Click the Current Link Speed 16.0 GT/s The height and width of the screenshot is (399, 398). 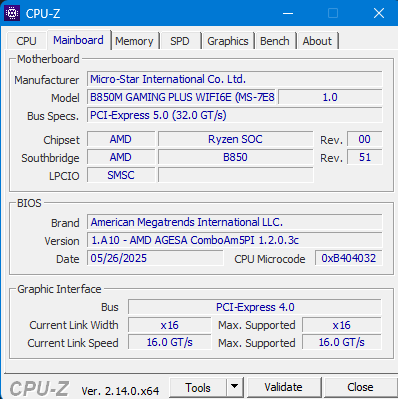(x=170, y=343)
